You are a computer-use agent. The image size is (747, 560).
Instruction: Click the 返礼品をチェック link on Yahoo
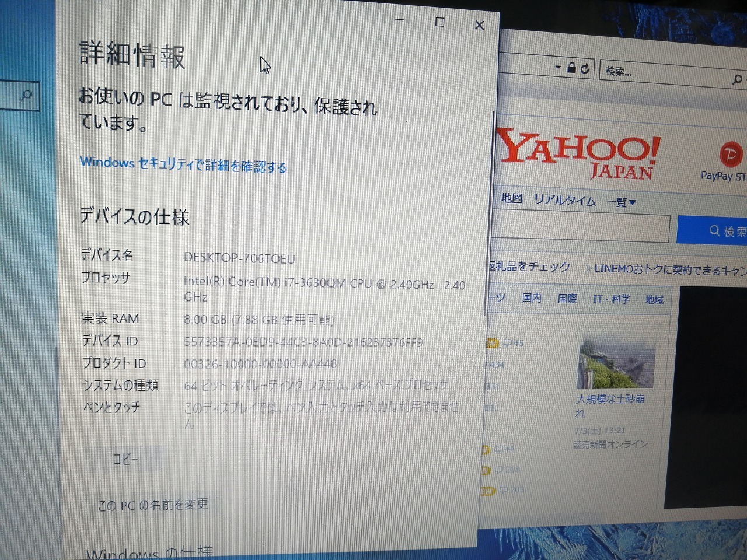[530, 267]
